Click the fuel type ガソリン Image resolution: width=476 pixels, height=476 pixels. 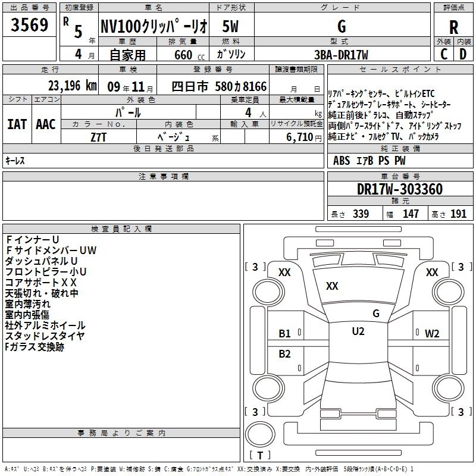tap(231, 54)
